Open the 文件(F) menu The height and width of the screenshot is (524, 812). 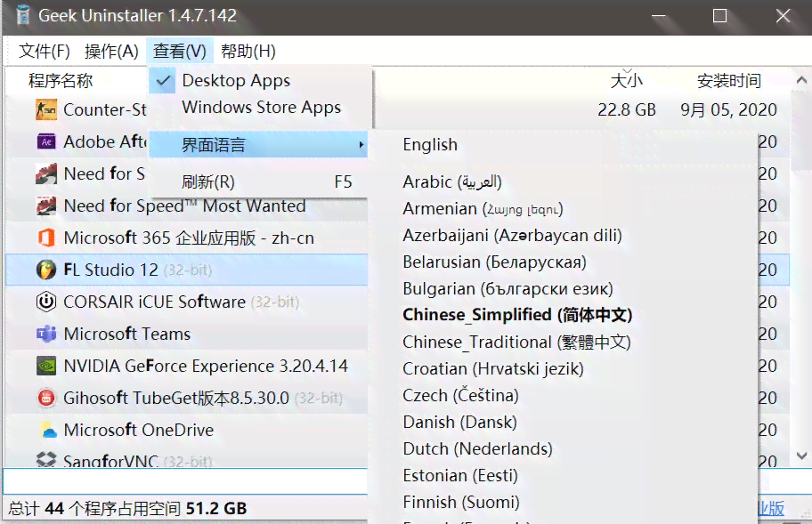click(x=44, y=52)
